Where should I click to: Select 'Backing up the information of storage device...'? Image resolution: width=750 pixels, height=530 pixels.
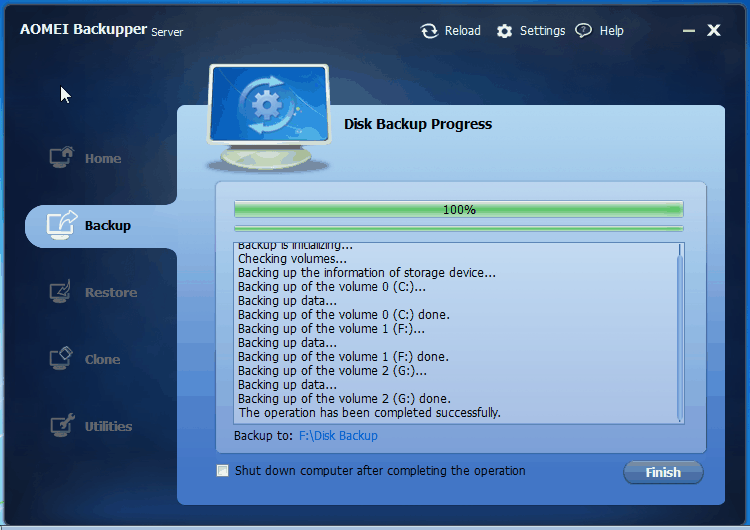367,273
